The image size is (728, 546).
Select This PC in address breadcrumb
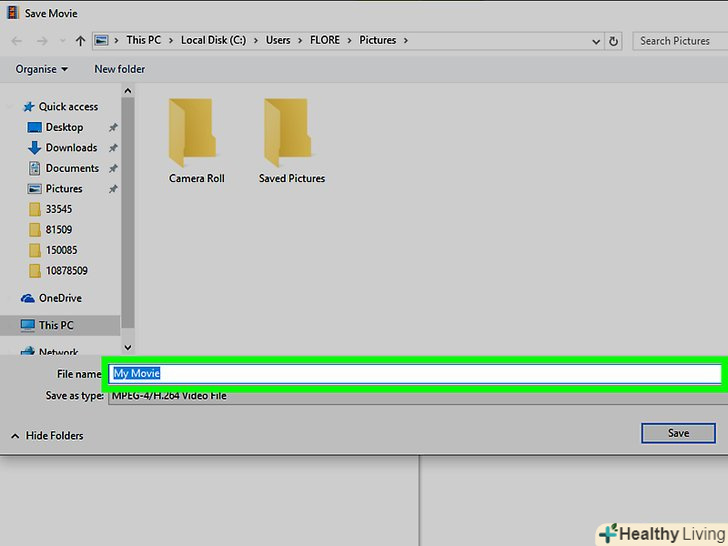click(143, 40)
